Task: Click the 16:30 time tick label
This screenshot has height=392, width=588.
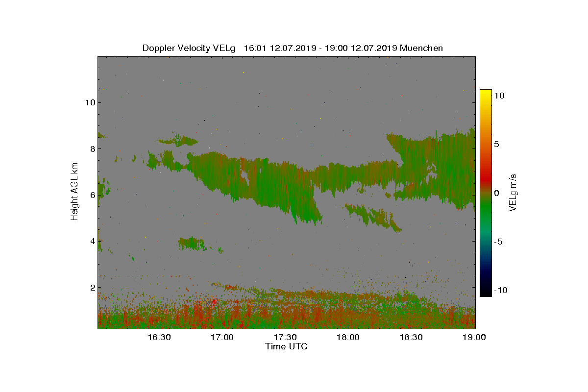Action: pyautogui.click(x=159, y=338)
